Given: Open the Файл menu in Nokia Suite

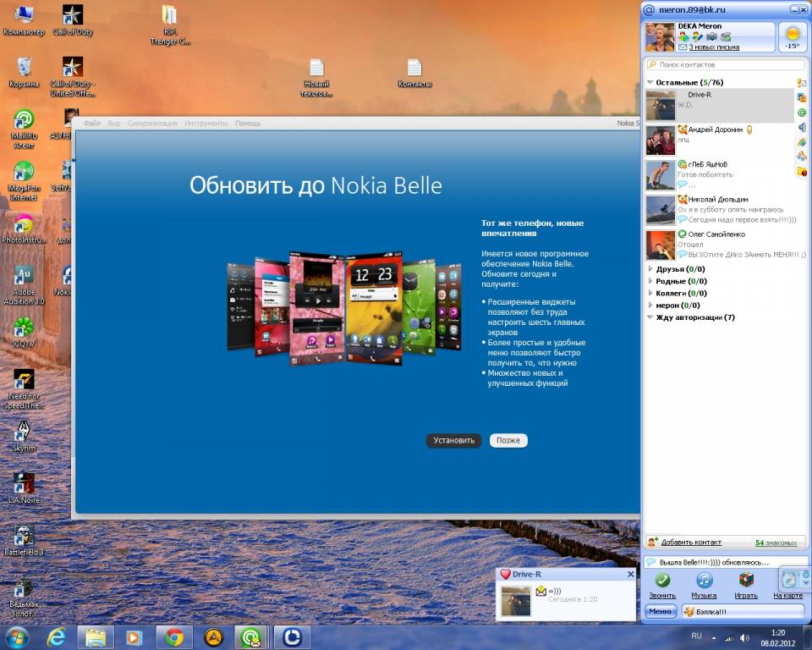Looking at the screenshot, I should click(x=92, y=124).
